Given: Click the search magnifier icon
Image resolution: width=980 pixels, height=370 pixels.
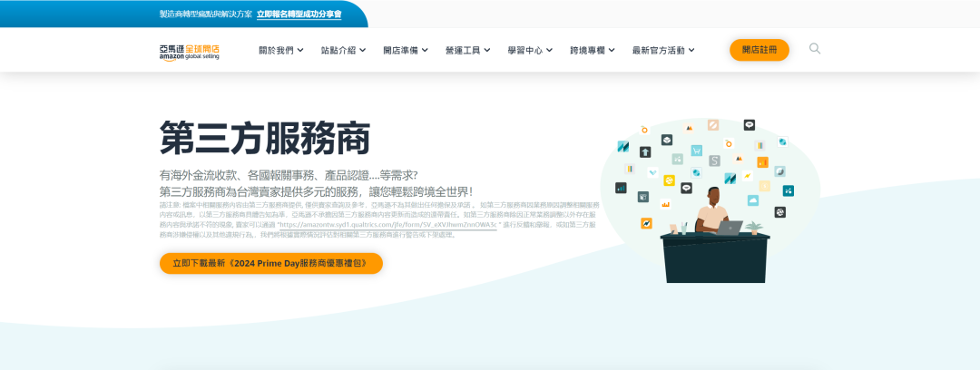Looking at the screenshot, I should pyautogui.click(x=814, y=49).
